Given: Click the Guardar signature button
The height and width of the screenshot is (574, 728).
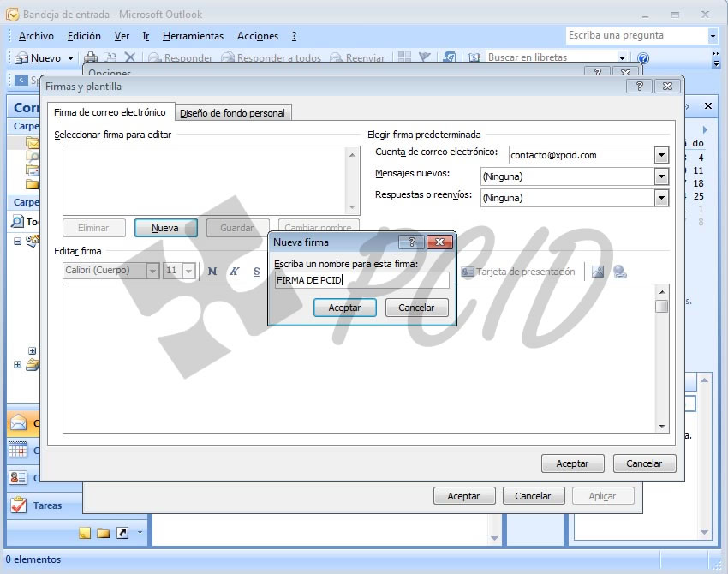Looking at the screenshot, I should [237, 228].
